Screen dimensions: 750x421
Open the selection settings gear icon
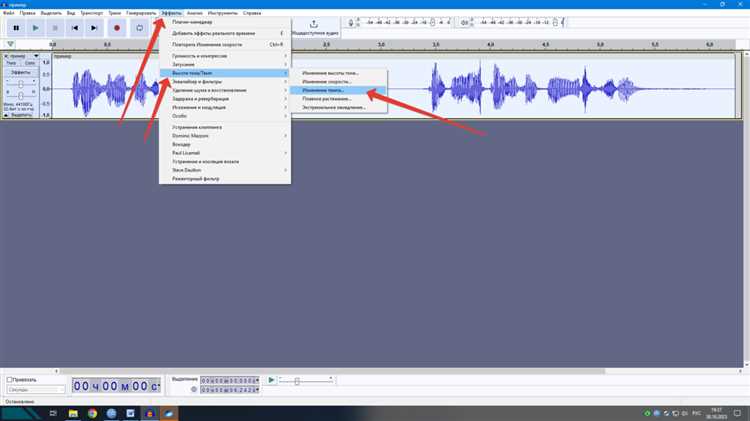click(x=194, y=389)
